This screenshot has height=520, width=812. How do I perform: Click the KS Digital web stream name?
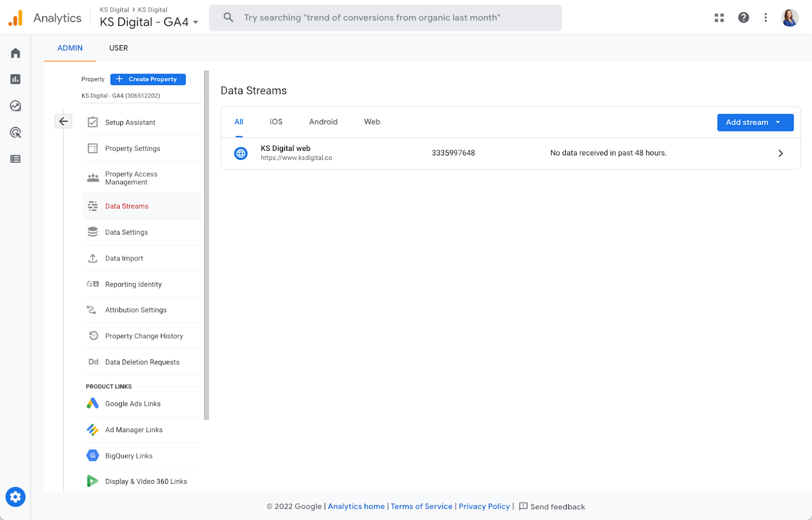tap(285, 148)
